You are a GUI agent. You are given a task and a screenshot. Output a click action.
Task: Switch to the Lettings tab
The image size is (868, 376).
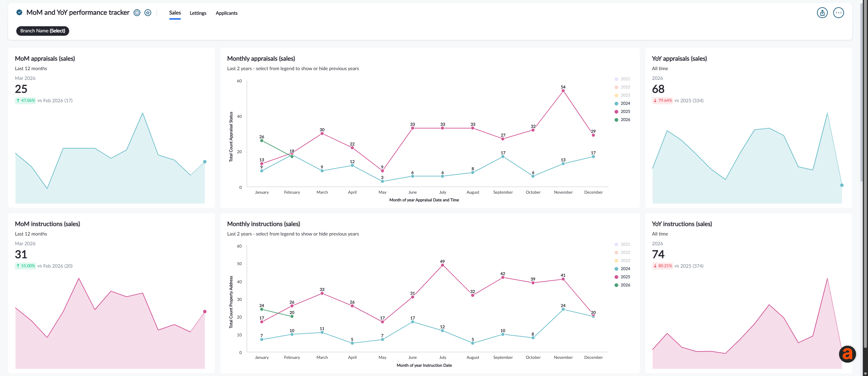click(x=198, y=13)
